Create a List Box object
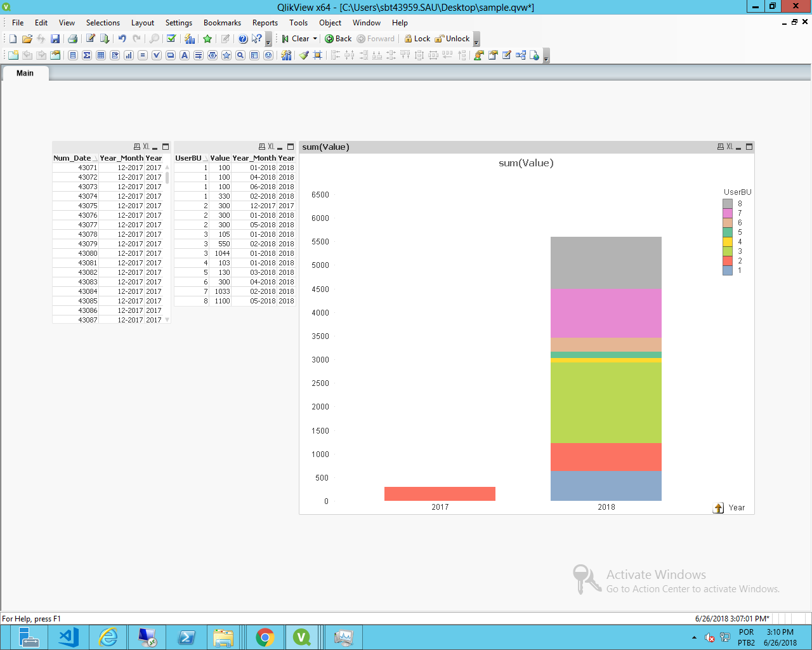 [73, 55]
